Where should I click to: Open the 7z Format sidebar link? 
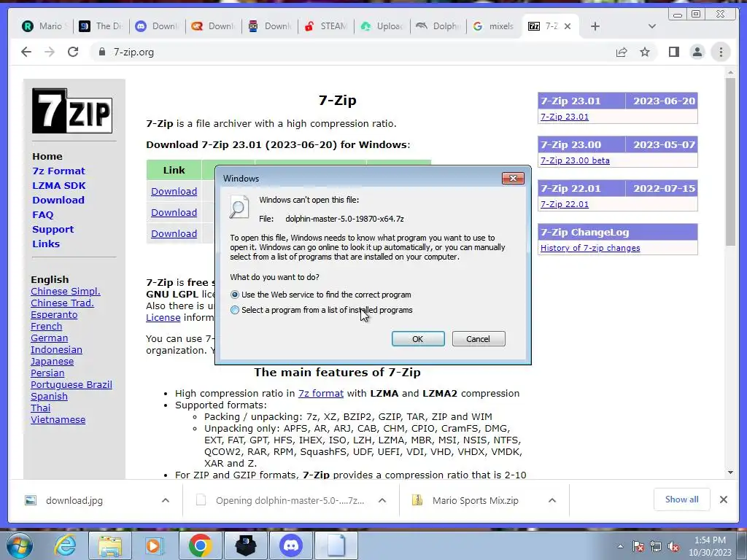point(58,171)
